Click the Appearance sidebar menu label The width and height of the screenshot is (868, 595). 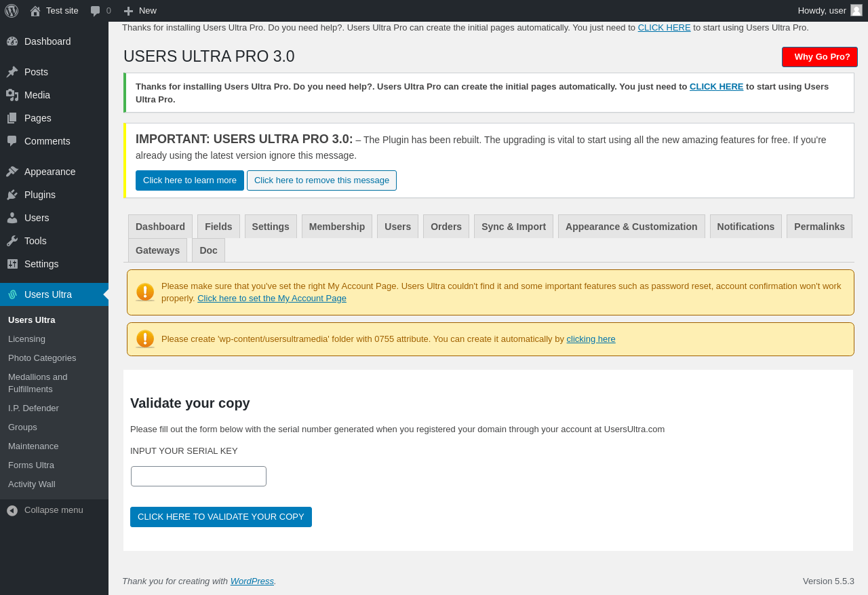coord(50,172)
